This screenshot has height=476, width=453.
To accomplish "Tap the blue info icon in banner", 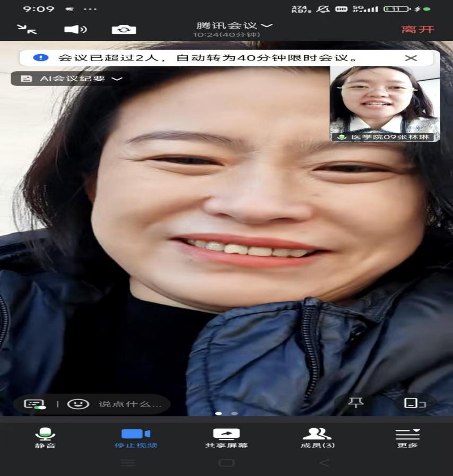I will pos(40,58).
